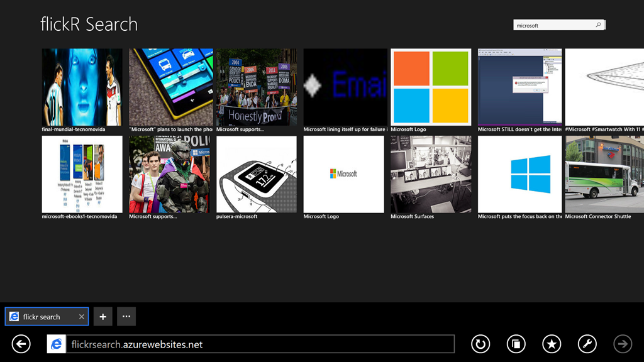Click 'final-mundial-tecnomovida' caption
This screenshot has height=362, width=644.
point(74,129)
